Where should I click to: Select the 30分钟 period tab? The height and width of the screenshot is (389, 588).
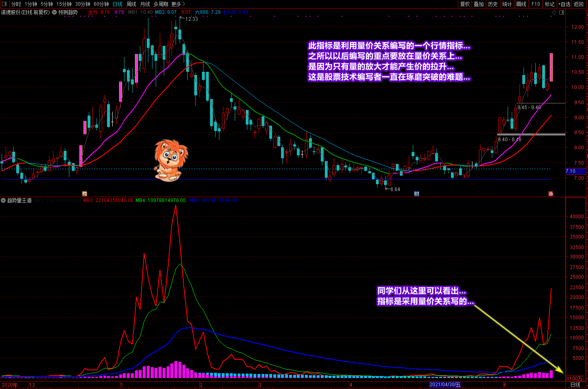point(83,4)
